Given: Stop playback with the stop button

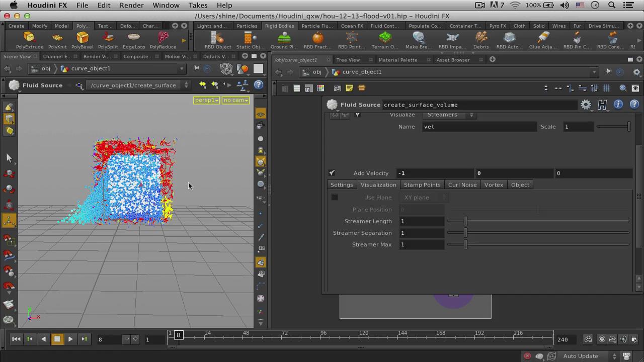Looking at the screenshot, I should (x=57, y=339).
